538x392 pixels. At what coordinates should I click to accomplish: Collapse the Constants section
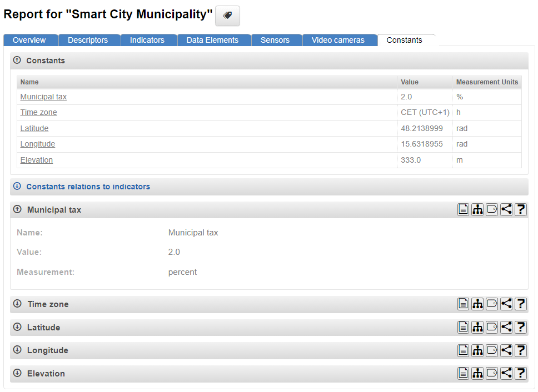click(17, 61)
